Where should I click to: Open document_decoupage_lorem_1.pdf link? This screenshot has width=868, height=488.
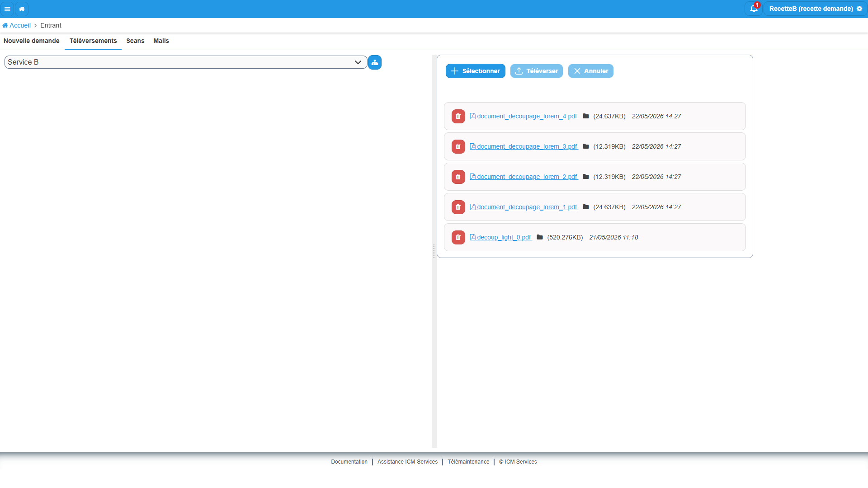point(524,207)
